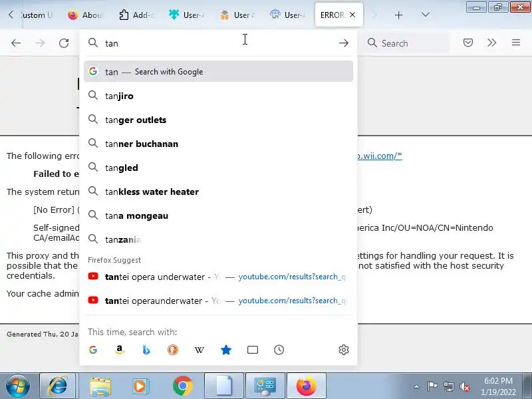The image size is (532, 399).
Task: Open the Windows Start menu
Action: (x=17, y=386)
